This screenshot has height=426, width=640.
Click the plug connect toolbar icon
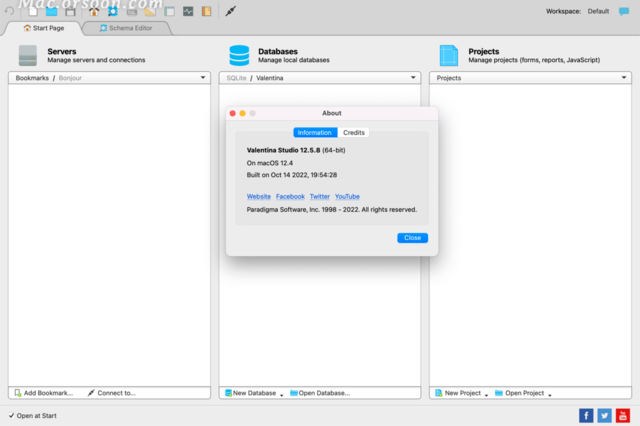coord(231,11)
